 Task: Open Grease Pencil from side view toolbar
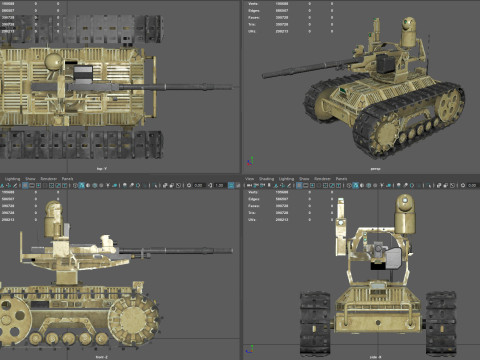(x=289, y=185)
